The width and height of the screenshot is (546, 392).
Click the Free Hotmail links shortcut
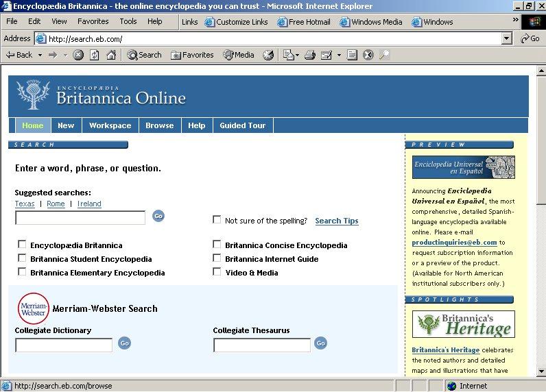coord(304,22)
